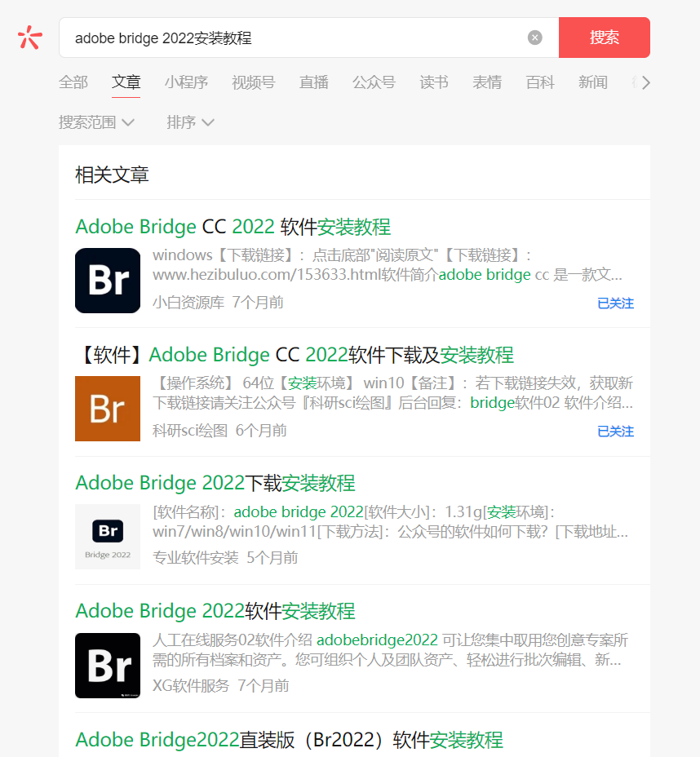Select the 公众号 tab
This screenshot has height=757, width=700.
click(374, 82)
